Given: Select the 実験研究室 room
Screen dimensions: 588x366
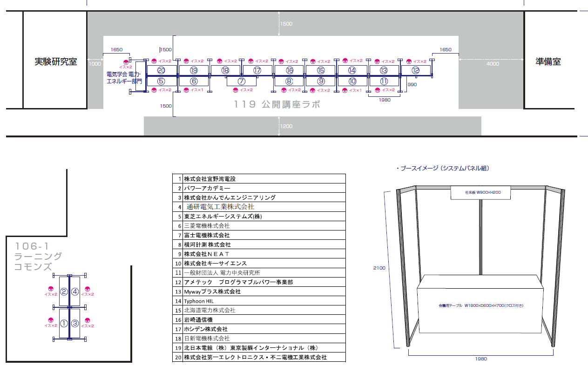Looking at the screenshot, I should click(x=55, y=61).
